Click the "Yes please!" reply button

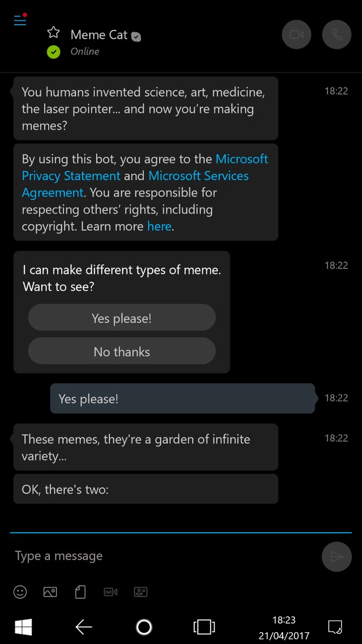(122, 318)
